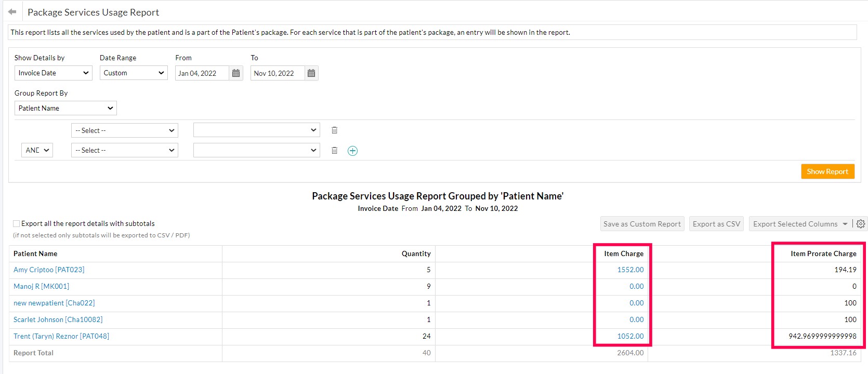
Task: Click Export as CSV button
Action: (716, 224)
